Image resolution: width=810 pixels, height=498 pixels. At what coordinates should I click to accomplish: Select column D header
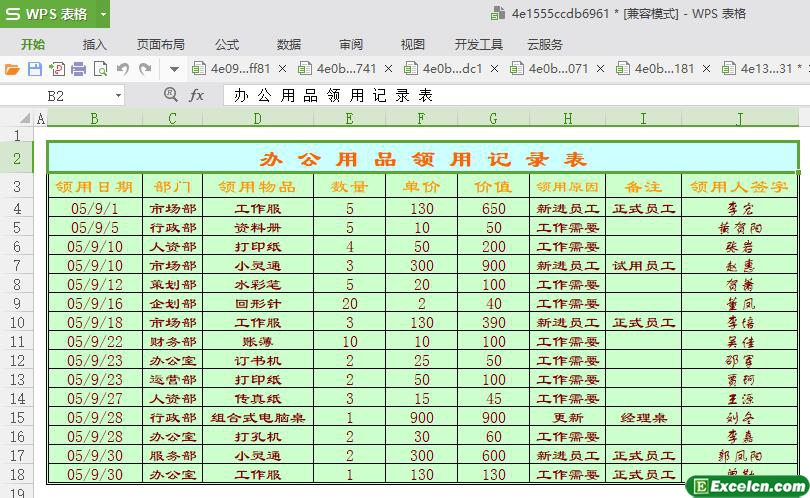pyautogui.click(x=258, y=119)
